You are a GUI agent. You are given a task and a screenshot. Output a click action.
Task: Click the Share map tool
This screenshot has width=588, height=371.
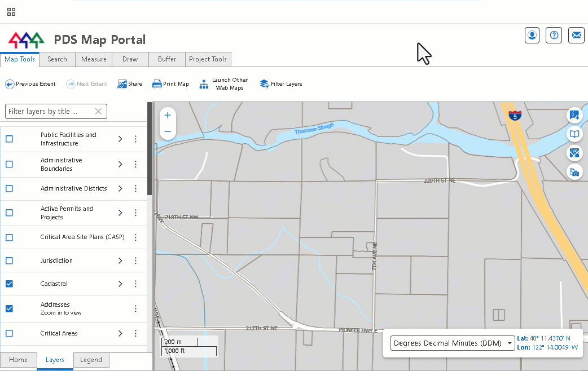(130, 84)
